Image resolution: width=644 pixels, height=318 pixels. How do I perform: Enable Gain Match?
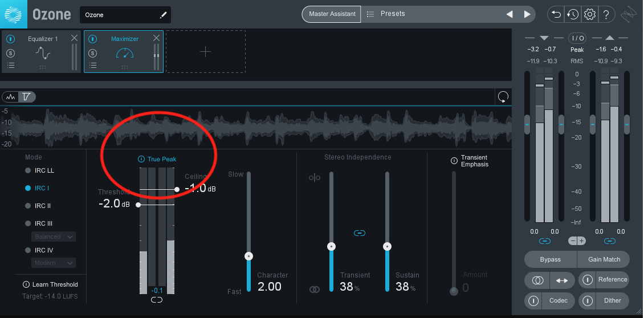pyautogui.click(x=604, y=260)
